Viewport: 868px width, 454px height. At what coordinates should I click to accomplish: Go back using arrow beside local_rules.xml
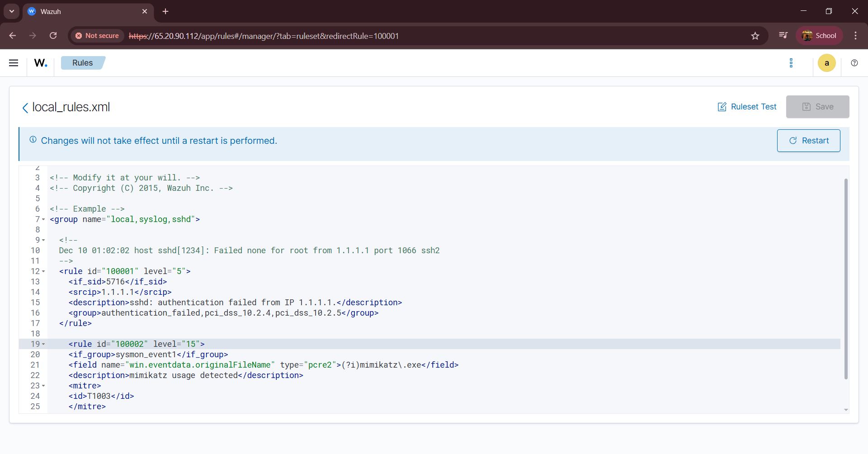[x=25, y=108]
